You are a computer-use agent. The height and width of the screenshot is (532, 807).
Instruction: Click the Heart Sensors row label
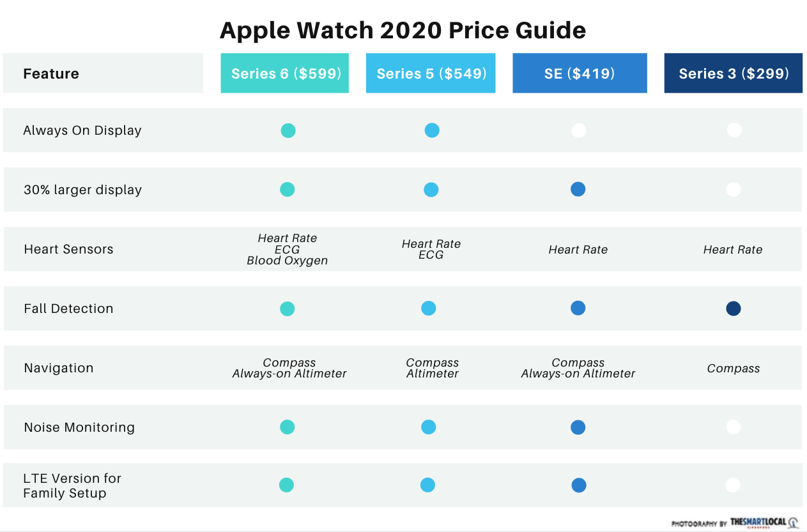coord(68,249)
